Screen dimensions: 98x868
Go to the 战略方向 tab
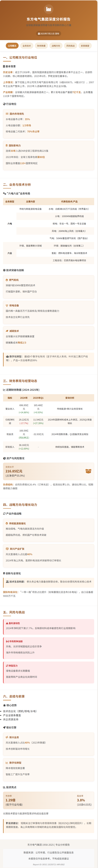(56, 46)
